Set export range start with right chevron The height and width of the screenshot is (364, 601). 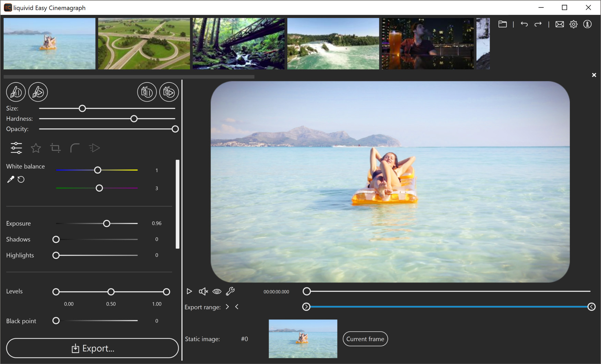click(x=227, y=307)
